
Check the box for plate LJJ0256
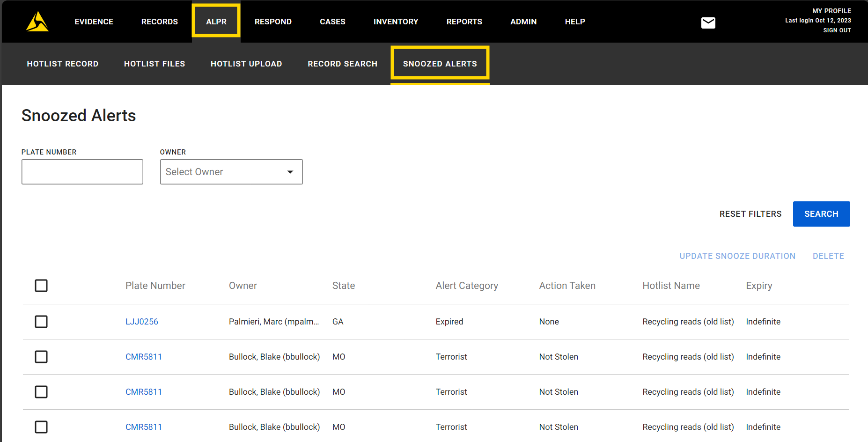(x=41, y=322)
